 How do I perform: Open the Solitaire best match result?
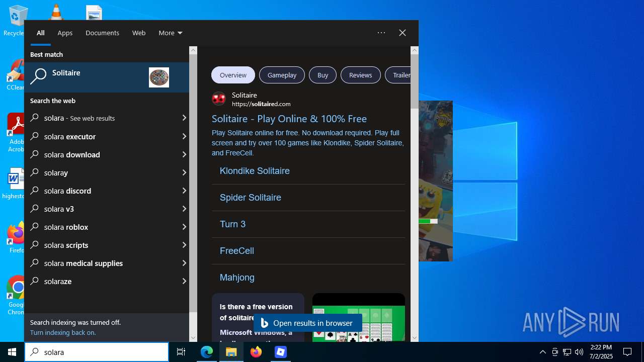(107, 77)
